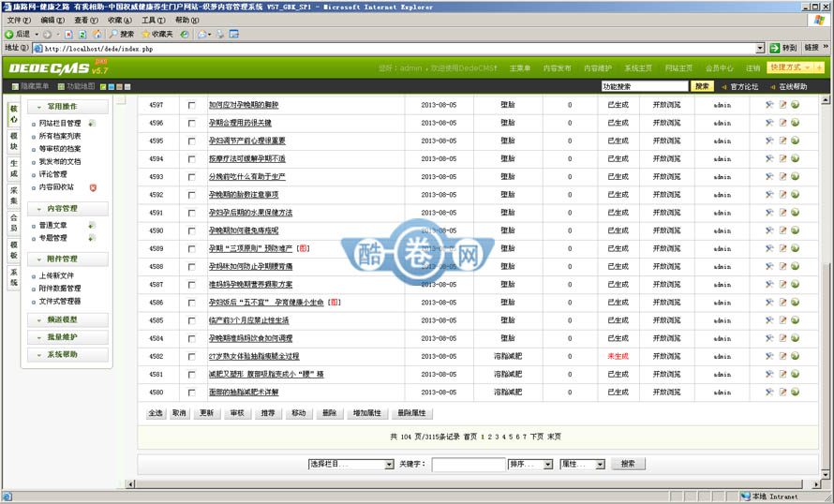This screenshot has width=834, height=504.
Task: Tick the checkbox for article 4589
Action: (191, 249)
